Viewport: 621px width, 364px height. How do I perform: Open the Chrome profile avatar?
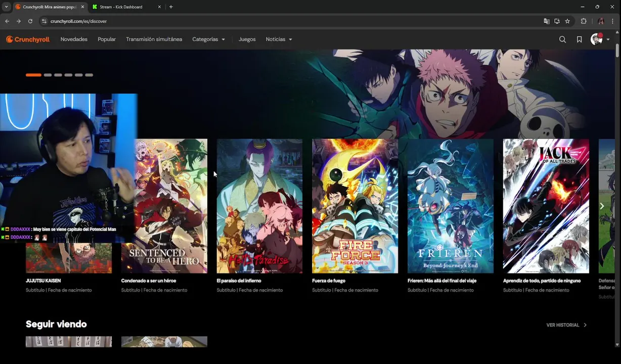click(x=601, y=21)
